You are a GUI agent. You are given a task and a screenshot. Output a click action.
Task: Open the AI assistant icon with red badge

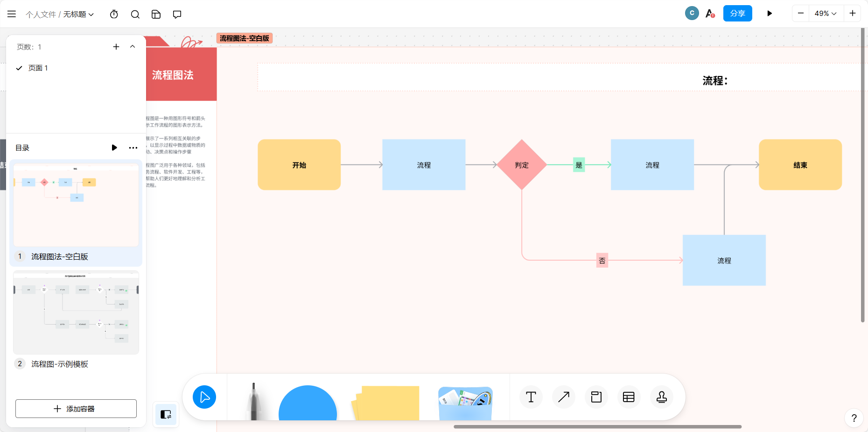pos(710,14)
